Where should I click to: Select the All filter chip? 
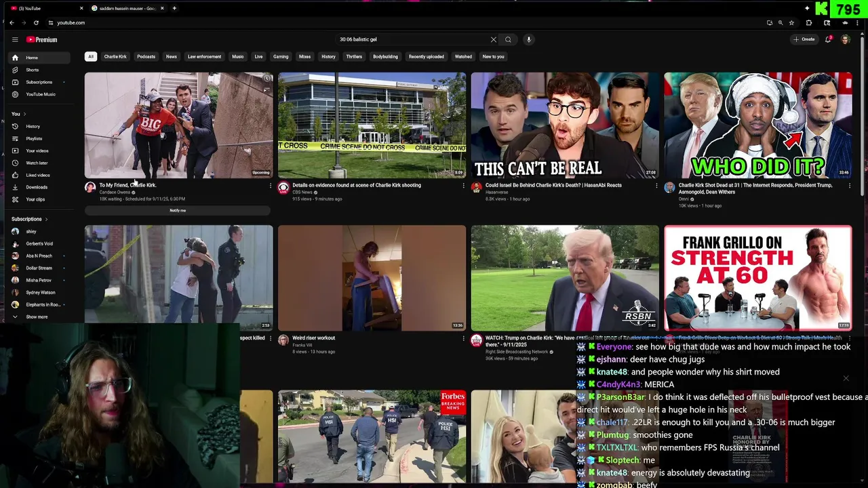[90, 57]
